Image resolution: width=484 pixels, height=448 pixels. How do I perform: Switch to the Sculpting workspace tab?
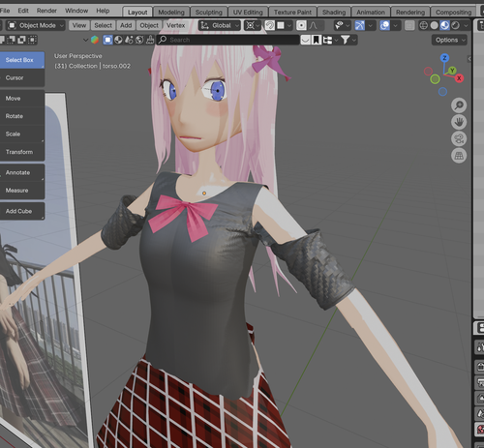click(209, 12)
